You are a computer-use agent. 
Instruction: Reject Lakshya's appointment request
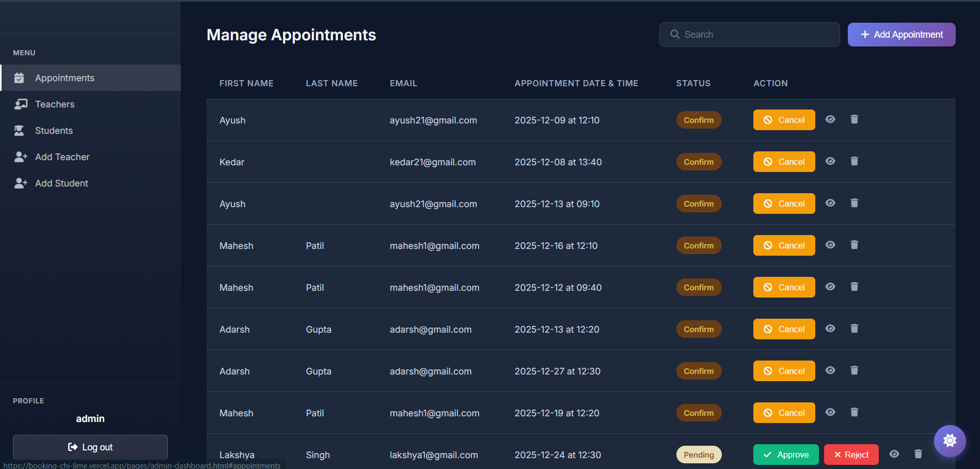coord(851,455)
